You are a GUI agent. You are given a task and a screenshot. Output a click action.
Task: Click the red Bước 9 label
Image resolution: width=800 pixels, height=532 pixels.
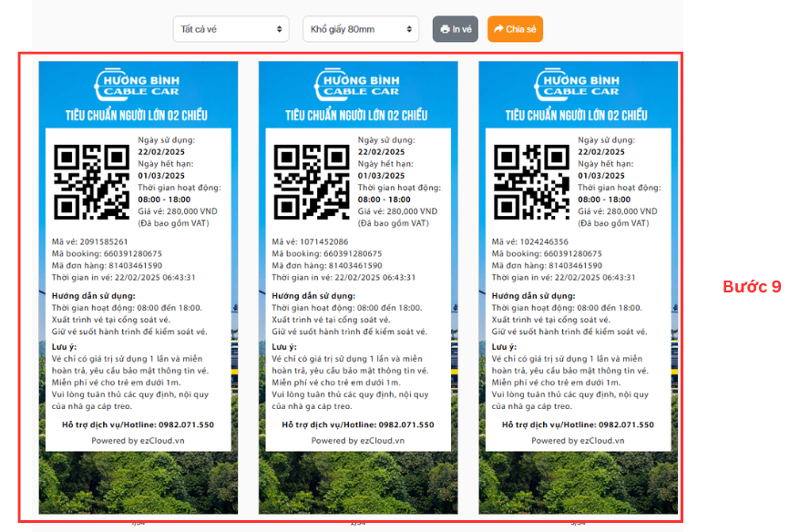point(752,286)
